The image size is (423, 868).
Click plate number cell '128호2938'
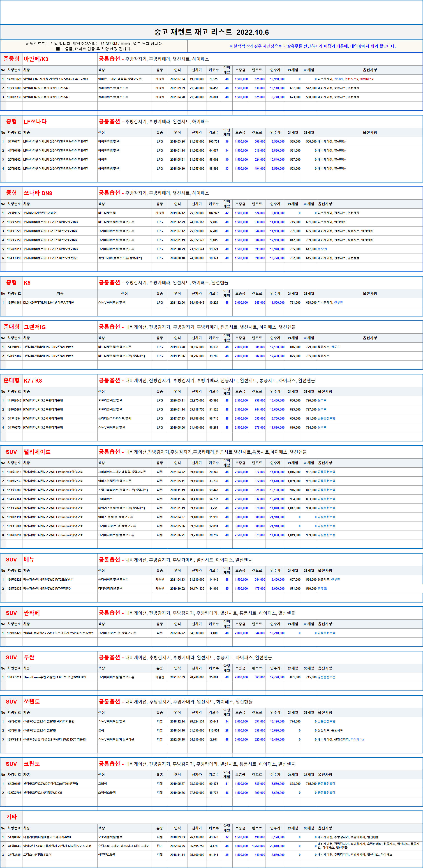[14, 588]
